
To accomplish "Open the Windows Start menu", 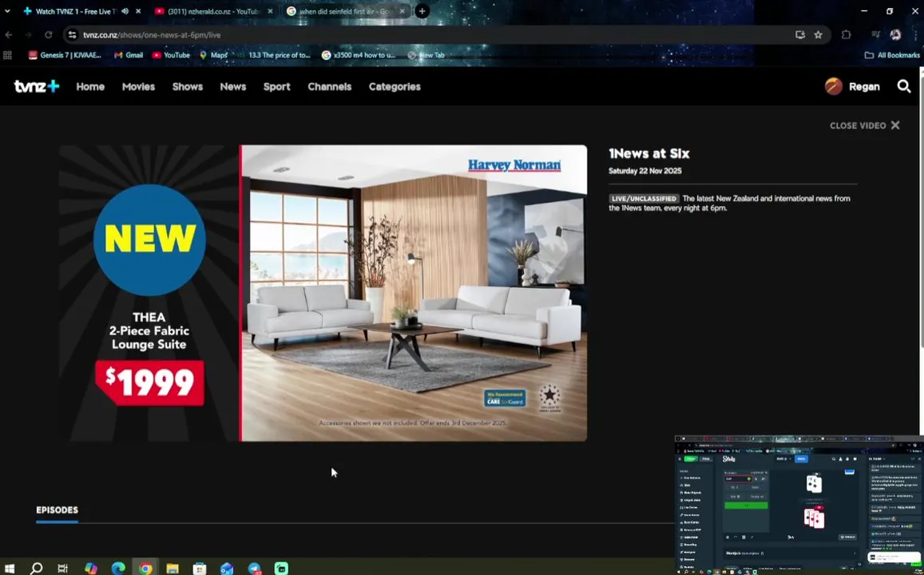I will click(x=9, y=569).
